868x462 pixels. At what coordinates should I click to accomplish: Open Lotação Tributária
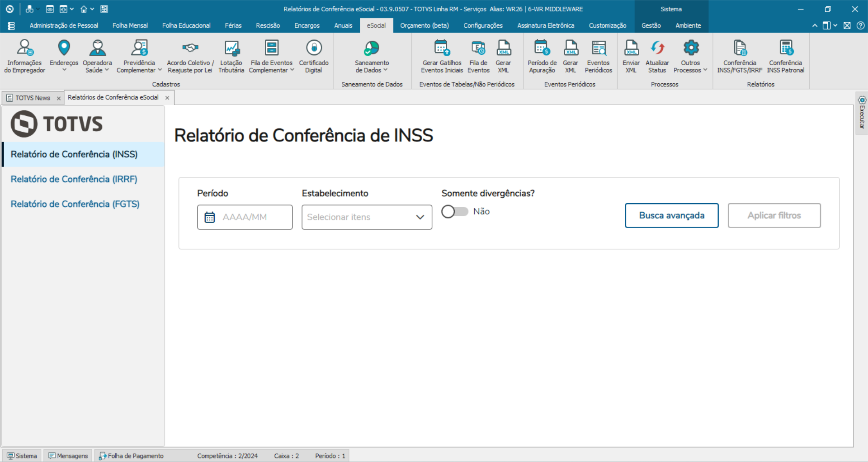click(231, 56)
